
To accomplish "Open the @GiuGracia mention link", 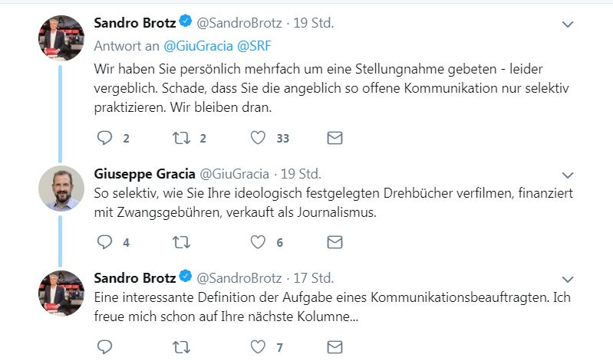I will (x=198, y=46).
